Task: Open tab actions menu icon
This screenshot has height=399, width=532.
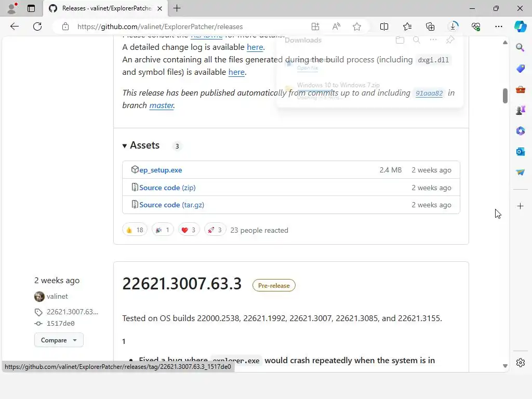Action: (31, 8)
